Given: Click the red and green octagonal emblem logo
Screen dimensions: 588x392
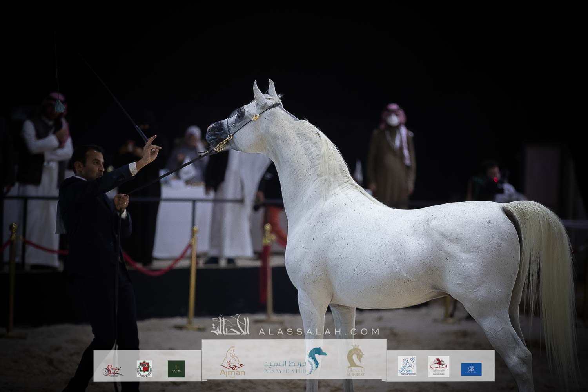Looking at the screenshot, I should point(144,368).
